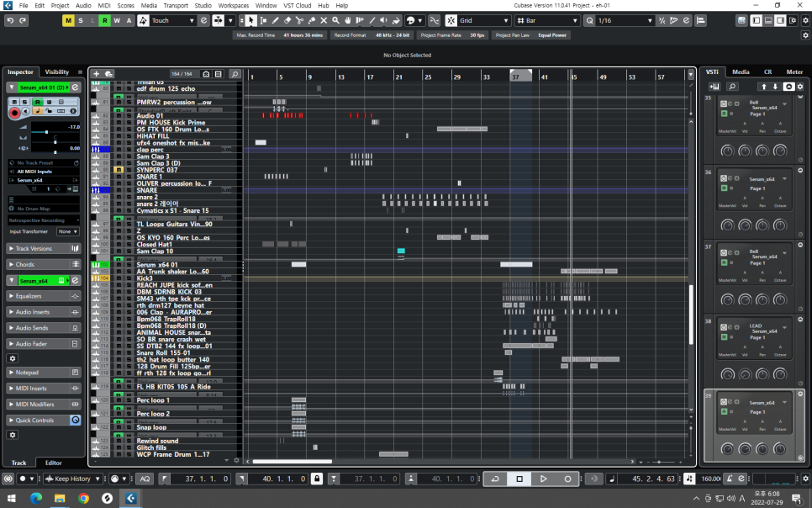The image size is (812, 508).
Task: Toggle global Write automation W button
Action: [117, 21]
